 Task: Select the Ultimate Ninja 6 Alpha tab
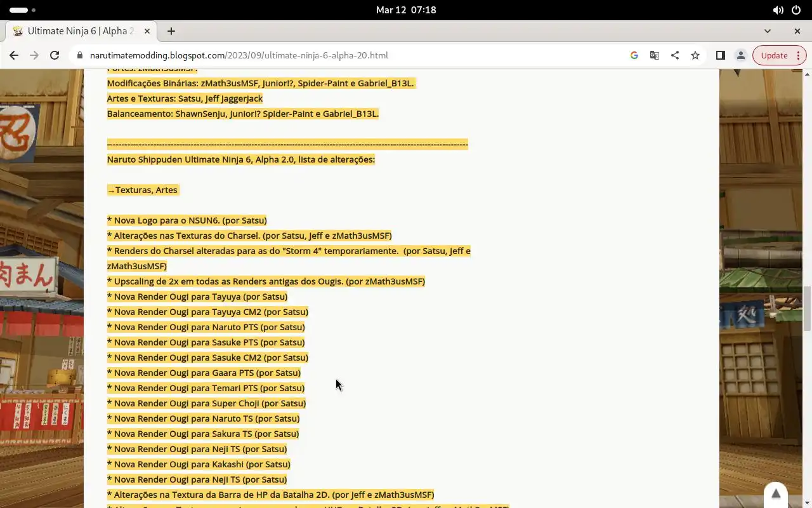(81, 31)
